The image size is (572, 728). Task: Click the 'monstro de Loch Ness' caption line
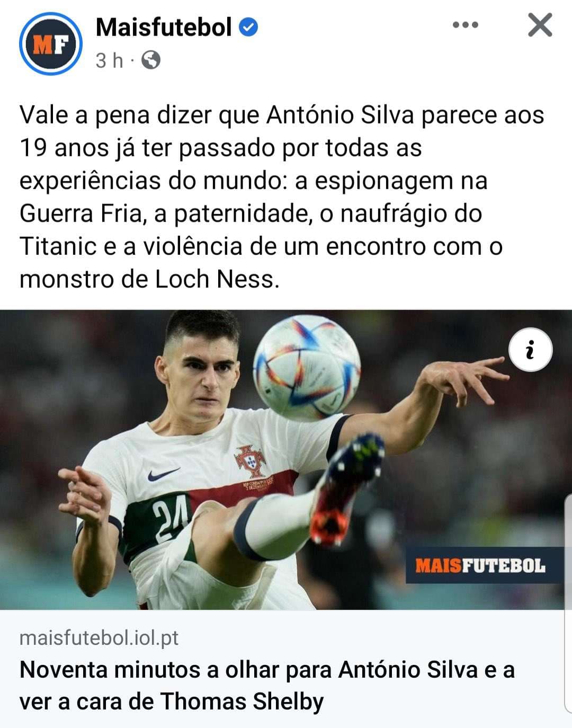click(x=149, y=279)
